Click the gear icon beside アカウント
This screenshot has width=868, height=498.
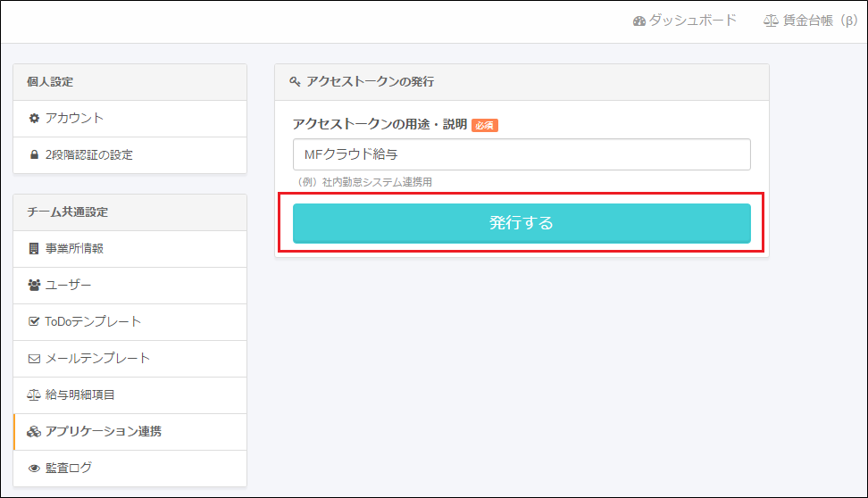coord(34,119)
